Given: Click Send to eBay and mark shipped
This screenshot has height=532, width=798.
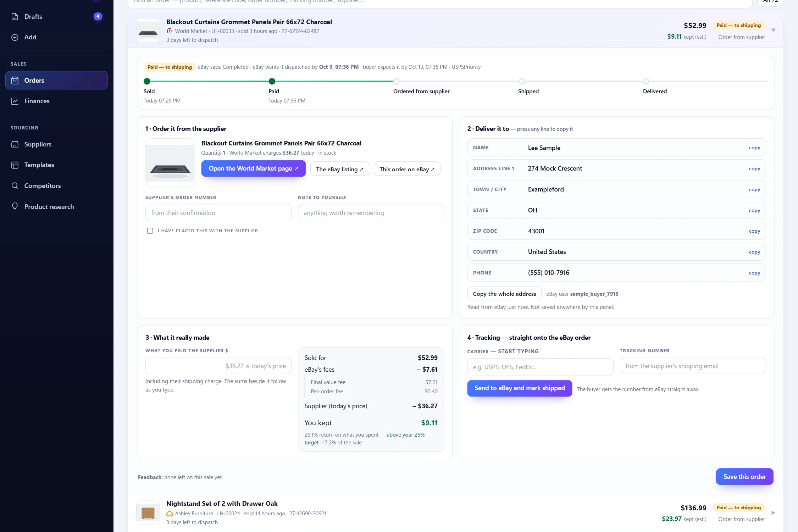Looking at the screenshot, I should [x=520, y=388].
